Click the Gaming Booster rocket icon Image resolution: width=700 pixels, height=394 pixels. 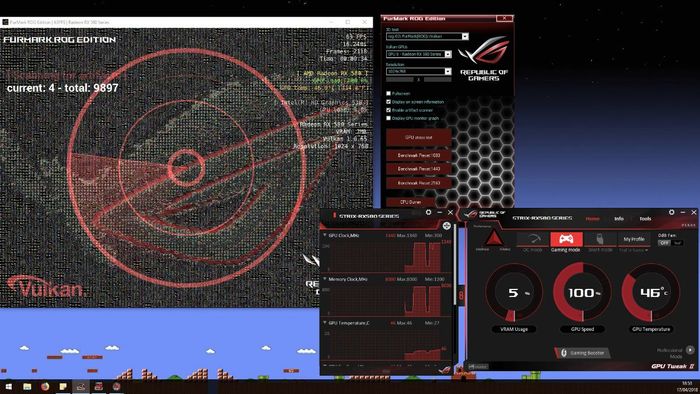(563, 353)
